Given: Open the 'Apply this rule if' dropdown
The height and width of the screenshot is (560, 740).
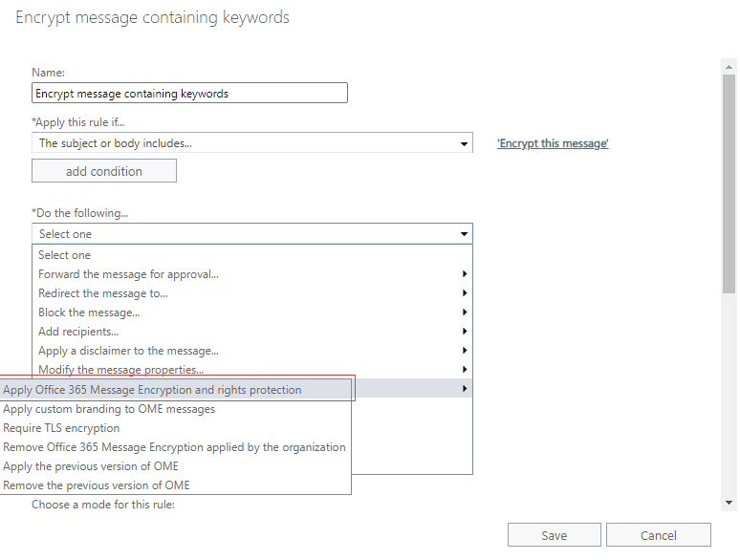Looking at the screenshot, I should click(x=251, y=143).
